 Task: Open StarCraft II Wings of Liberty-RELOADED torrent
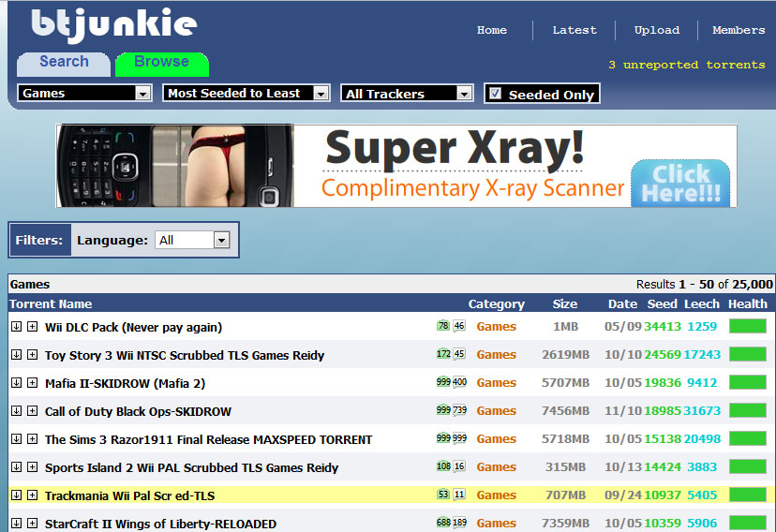[x=161, y=524]
